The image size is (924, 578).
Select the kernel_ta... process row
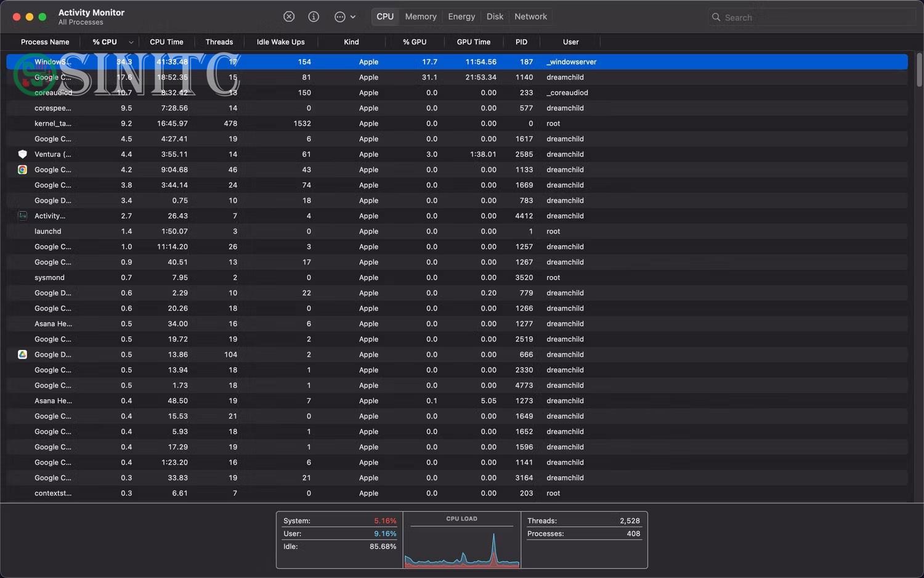(x=456, y=123)
